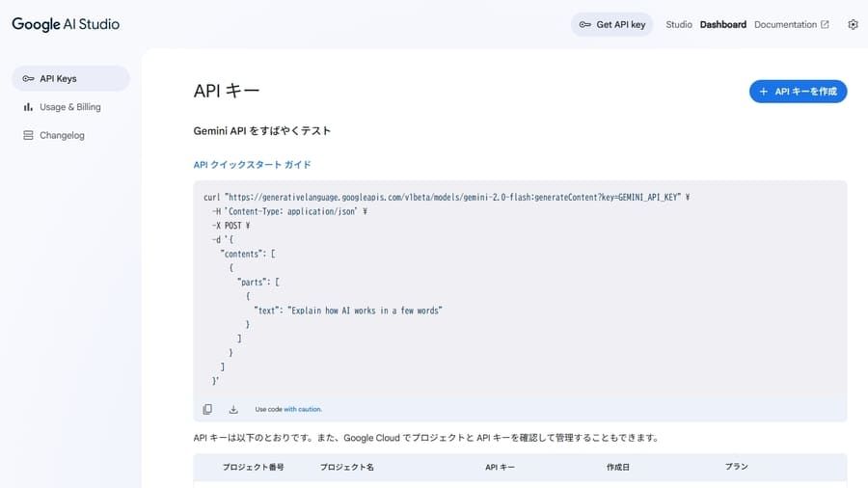
Task: Open the API クイックスタート ガイド link
Action: click(x=252, y=164)
